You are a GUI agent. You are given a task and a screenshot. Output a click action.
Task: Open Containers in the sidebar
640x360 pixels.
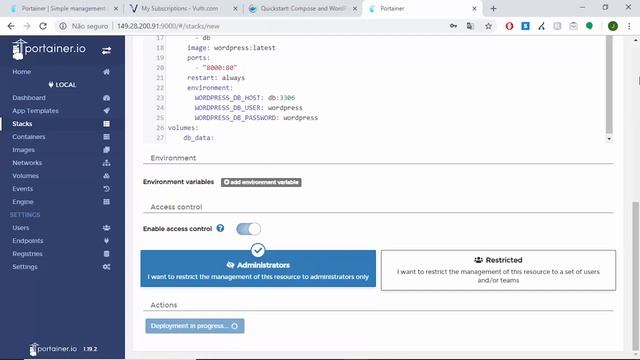coord(29,137)
